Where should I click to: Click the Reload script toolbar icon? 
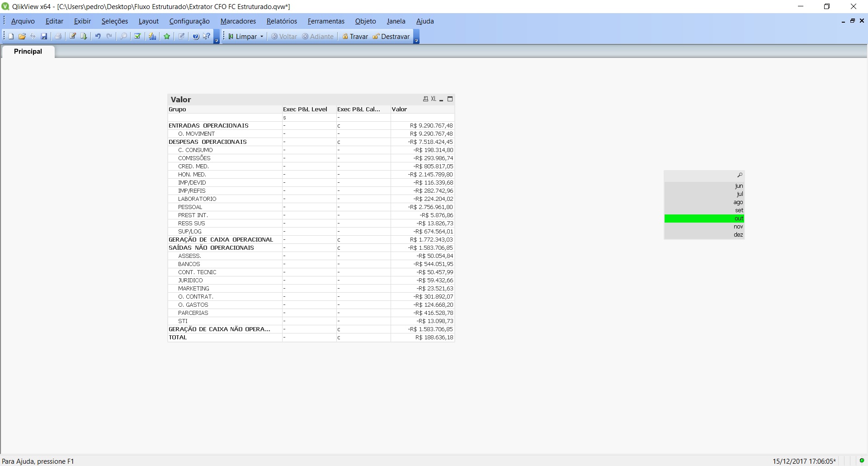click(83, 37)
